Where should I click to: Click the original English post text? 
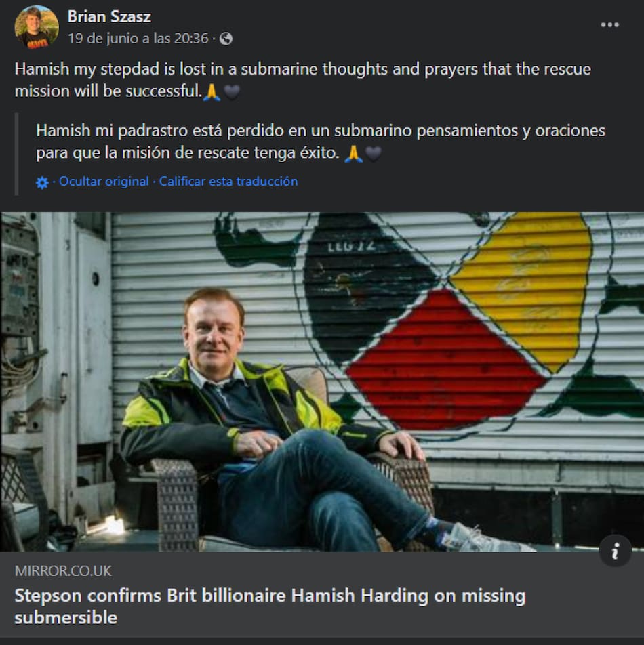click(302, 70)
